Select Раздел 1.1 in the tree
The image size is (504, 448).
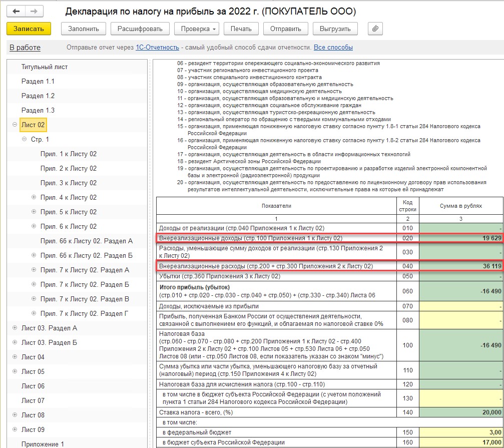pyautogui.click(x=38, y=81)
